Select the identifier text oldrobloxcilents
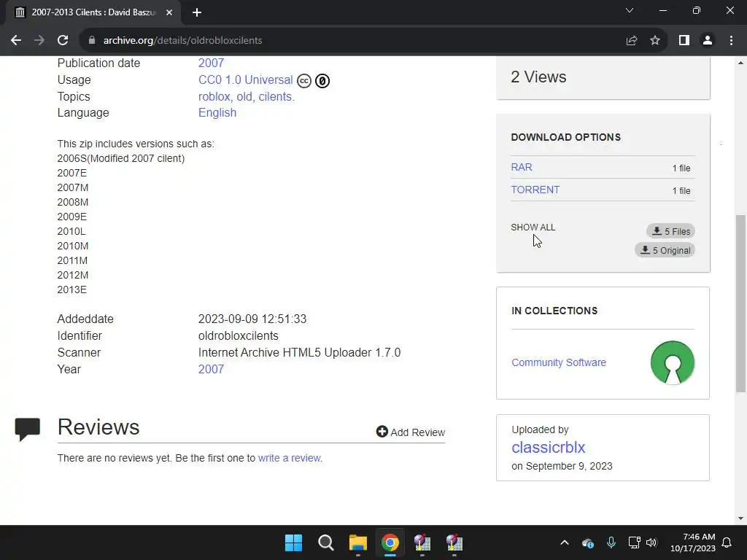Screen dimensions: 747x560 coord(239,335)
